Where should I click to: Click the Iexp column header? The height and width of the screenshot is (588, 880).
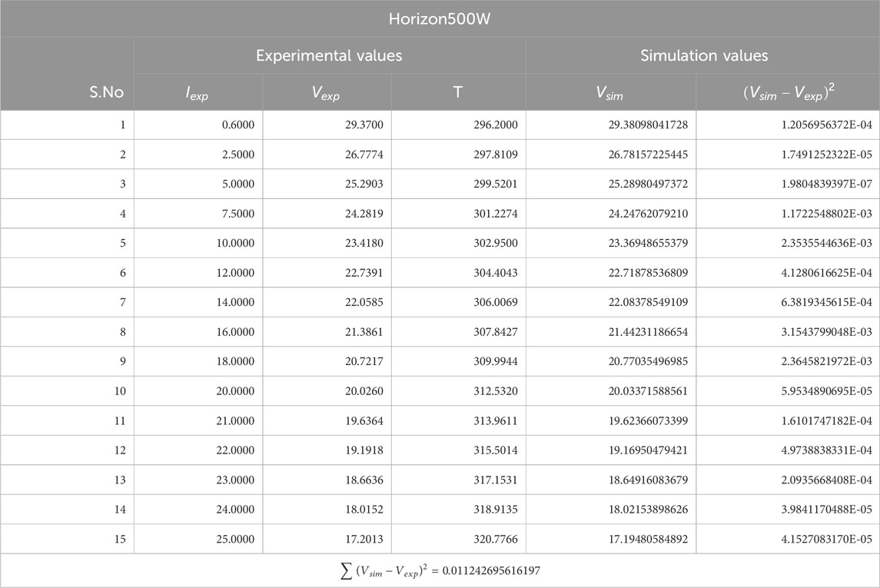[x=197, y=92]
